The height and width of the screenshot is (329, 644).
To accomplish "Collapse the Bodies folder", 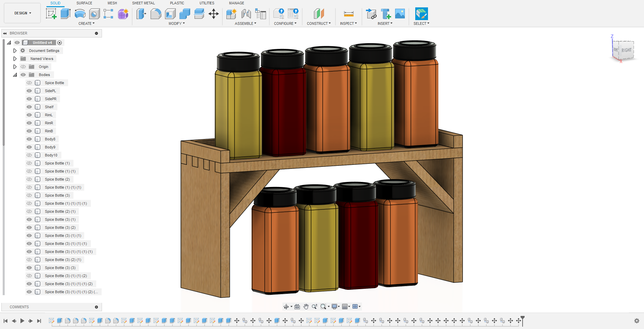I will [x=15, y=75].
